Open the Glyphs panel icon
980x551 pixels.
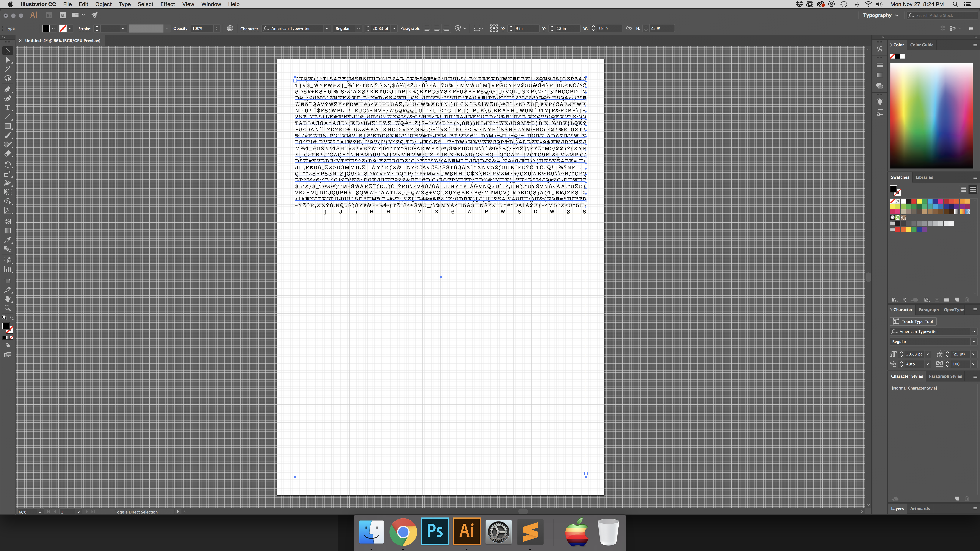[x=880, y=49]
